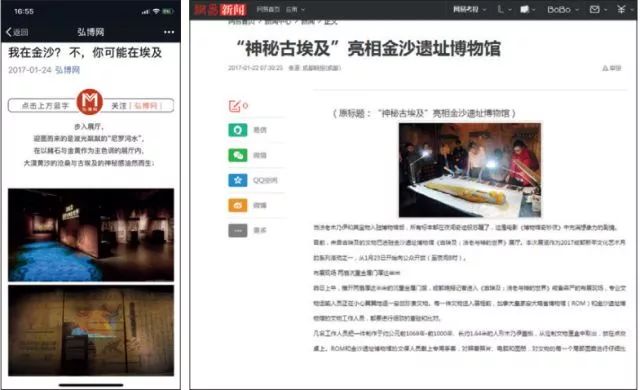Share via the orange Weibo icon
This screenshot has width=640, height=390.
[x=238, y=205]
